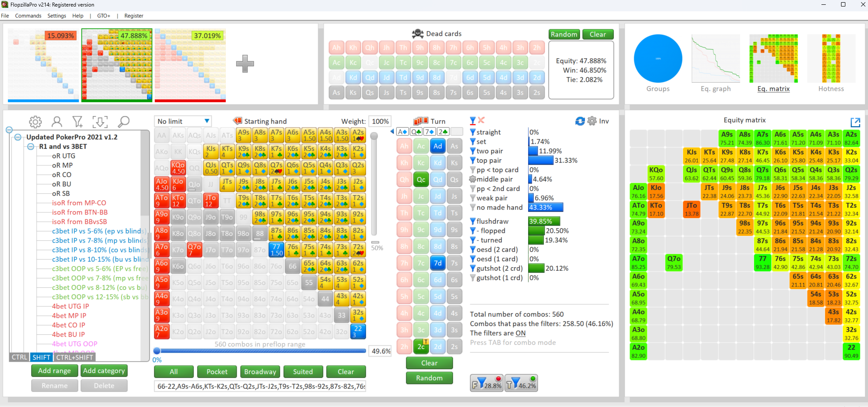
Task: Select the 4bet CO IP range
Action: click(69, 325)
